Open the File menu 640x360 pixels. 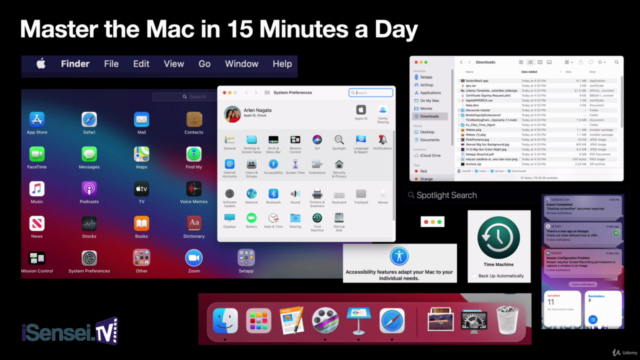[x=111, y=64]
